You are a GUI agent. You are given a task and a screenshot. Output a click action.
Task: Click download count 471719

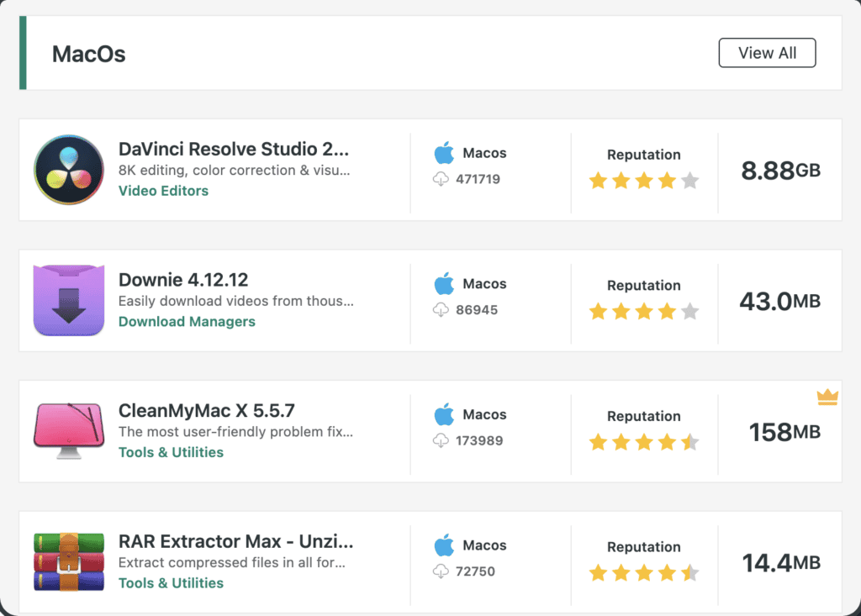pyautogui.click(x=478, y=179)
